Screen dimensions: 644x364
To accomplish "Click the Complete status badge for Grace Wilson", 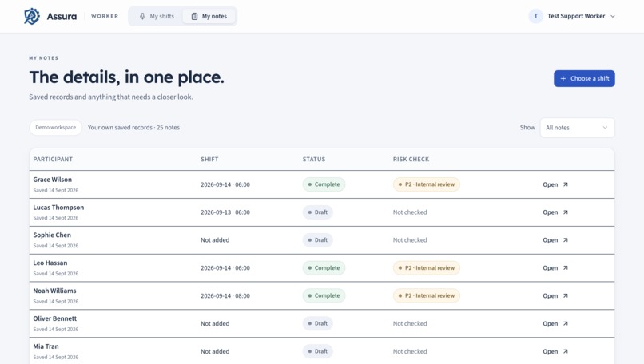I will [x=324, y=184].
